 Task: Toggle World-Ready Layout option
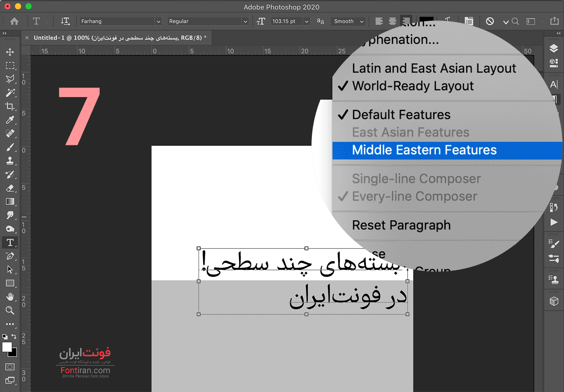[x=413, y=86]
